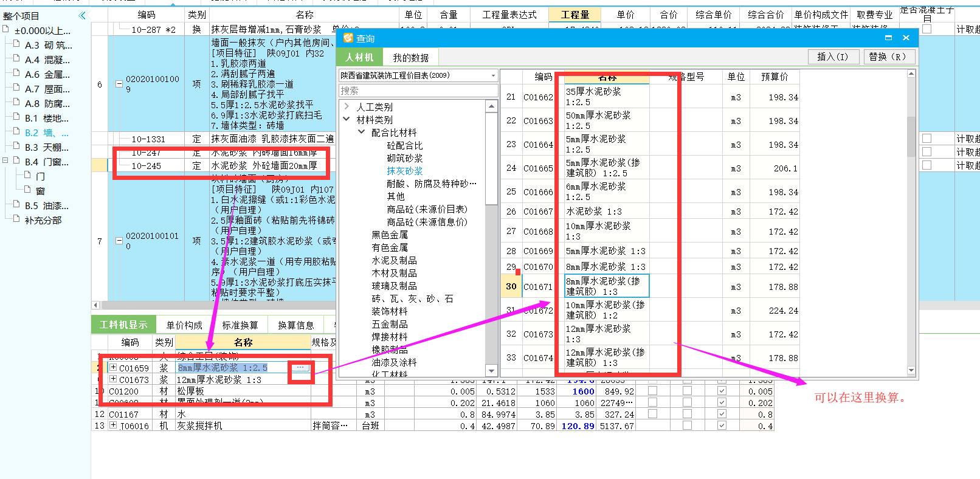Screen dimensions: 980x479
Task: Check the first checkbox in 水 row
Action: pyautogui.click(x=652, y=414)
